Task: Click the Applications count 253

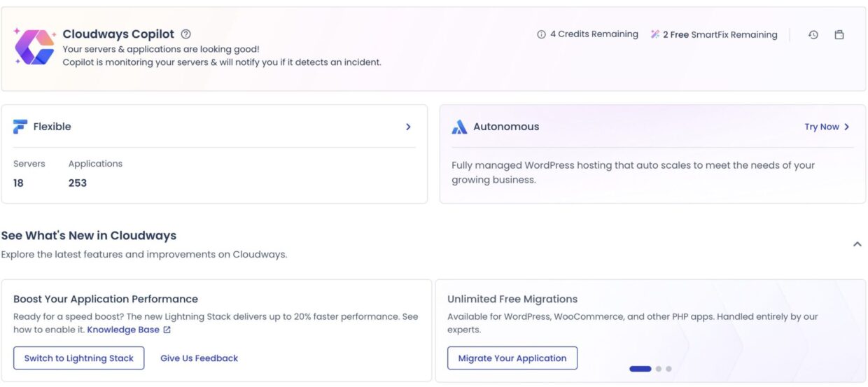Action: pos(78,183)
